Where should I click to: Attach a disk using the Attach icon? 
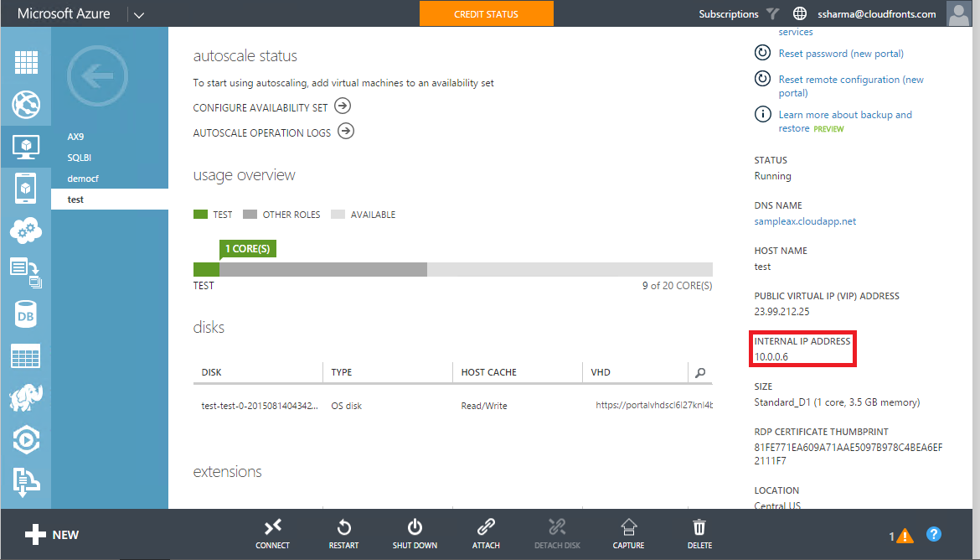pos(486,526)
